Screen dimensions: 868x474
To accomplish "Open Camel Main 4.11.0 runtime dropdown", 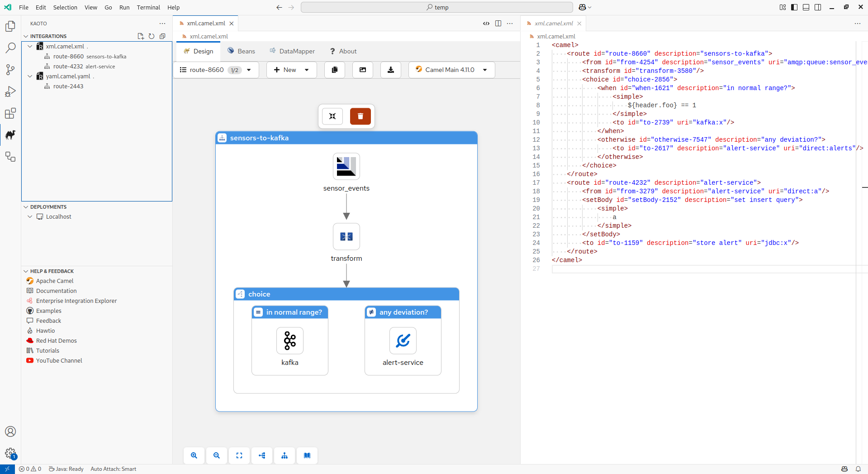I will point(451,70).
